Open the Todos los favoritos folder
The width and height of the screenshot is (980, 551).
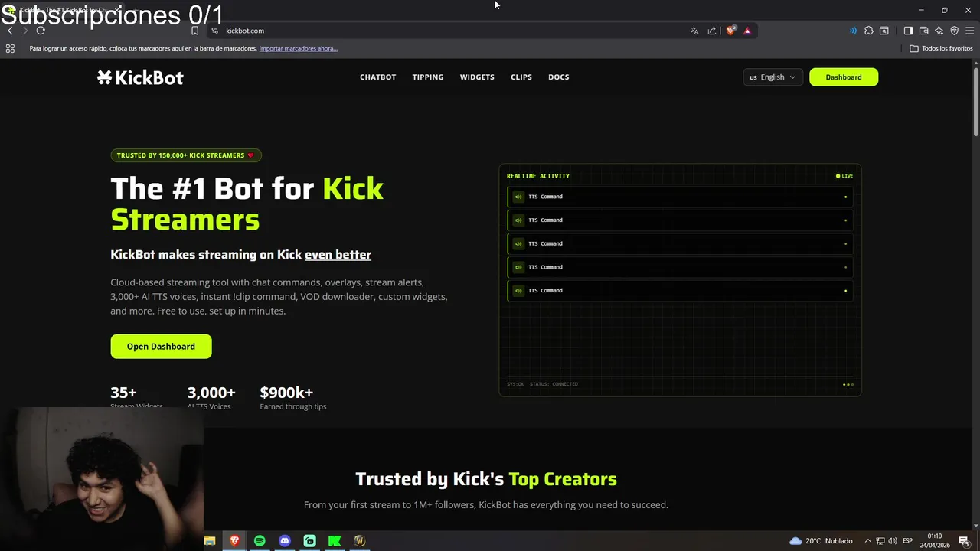pos(941,48)
